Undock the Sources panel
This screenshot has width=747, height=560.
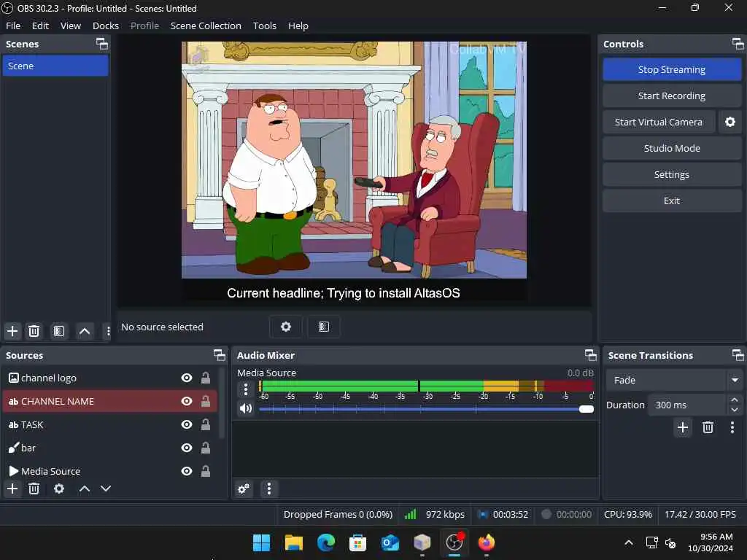219,355
